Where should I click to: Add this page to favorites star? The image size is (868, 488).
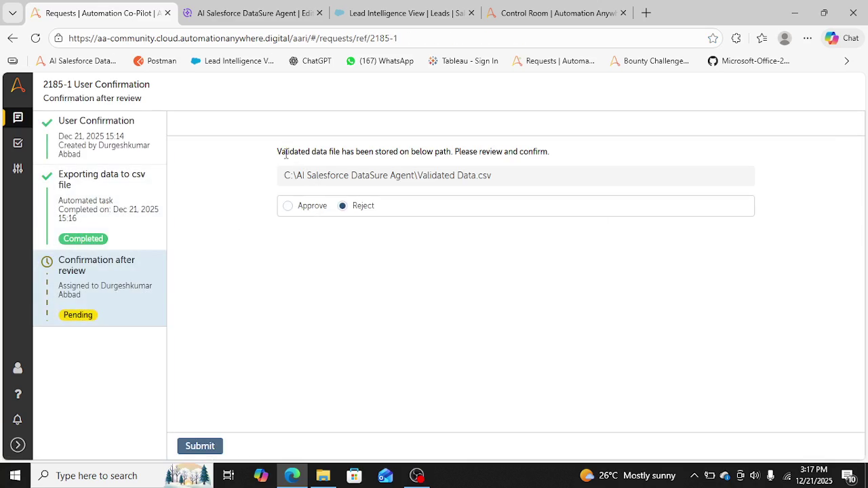click(x=713, y=38)
